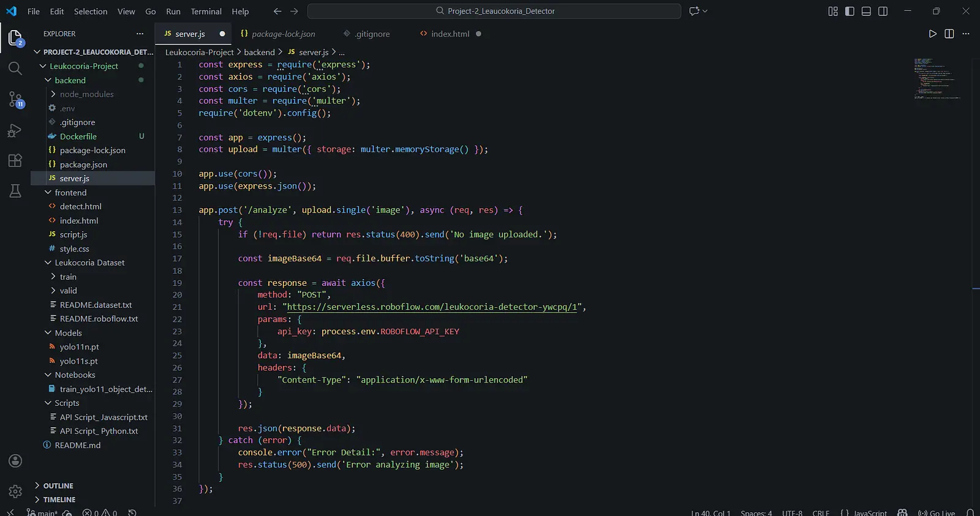Switch to the package-lock.json tab
Viewport: 980px width, 516px height.
tap(283, 34)
